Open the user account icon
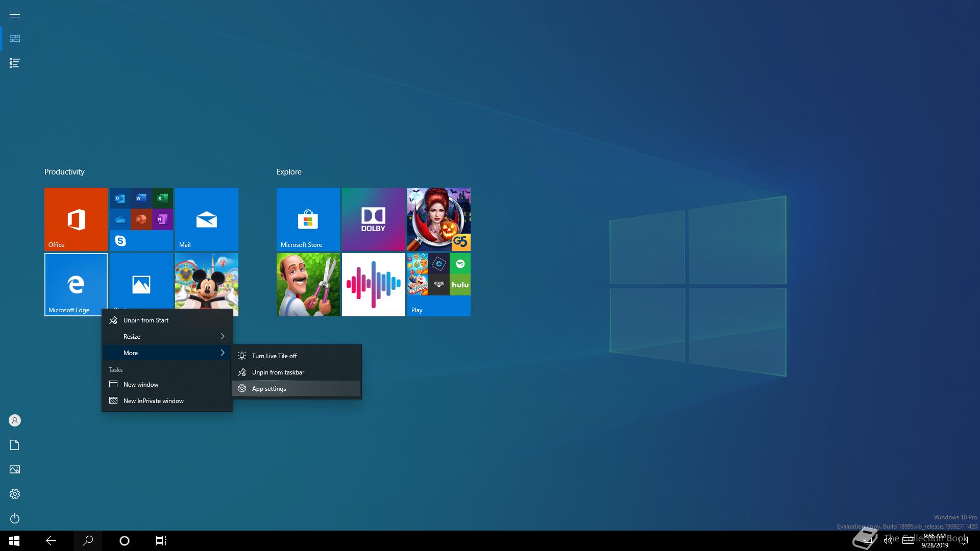 [x=15, y=420]
